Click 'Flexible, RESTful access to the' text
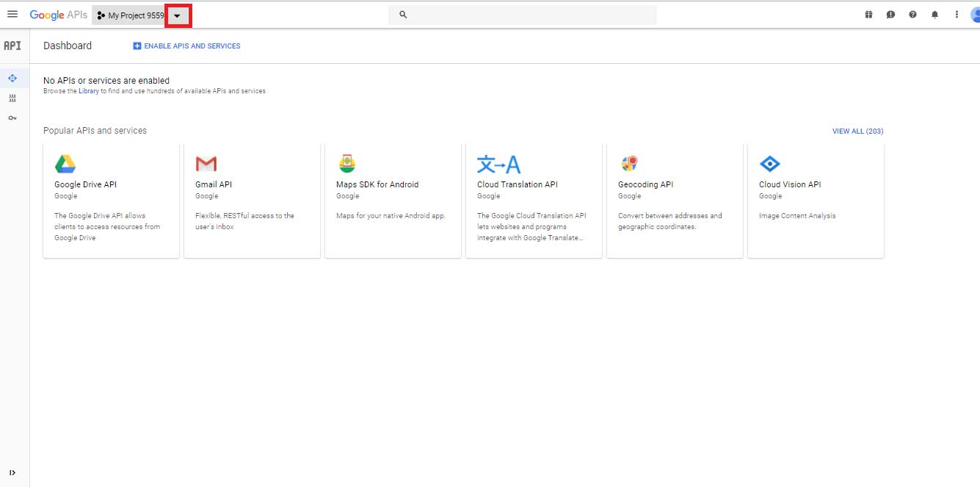 coord(244,216)
